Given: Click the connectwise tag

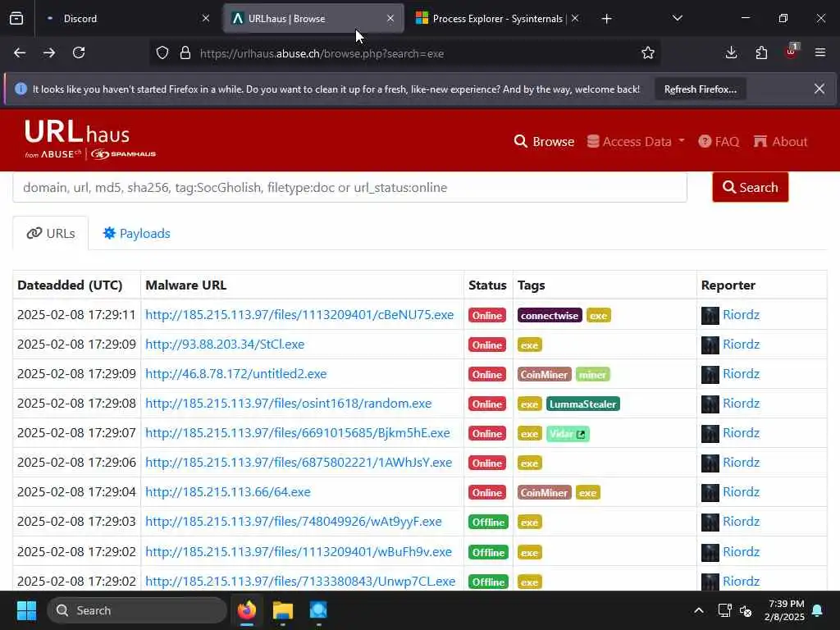Looking at the screenshot, I should tap(550, 316).
